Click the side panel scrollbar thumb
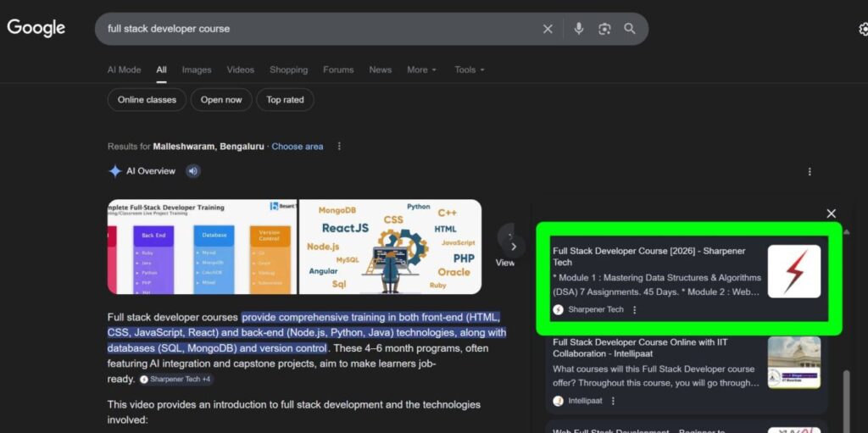 (846, 402)
